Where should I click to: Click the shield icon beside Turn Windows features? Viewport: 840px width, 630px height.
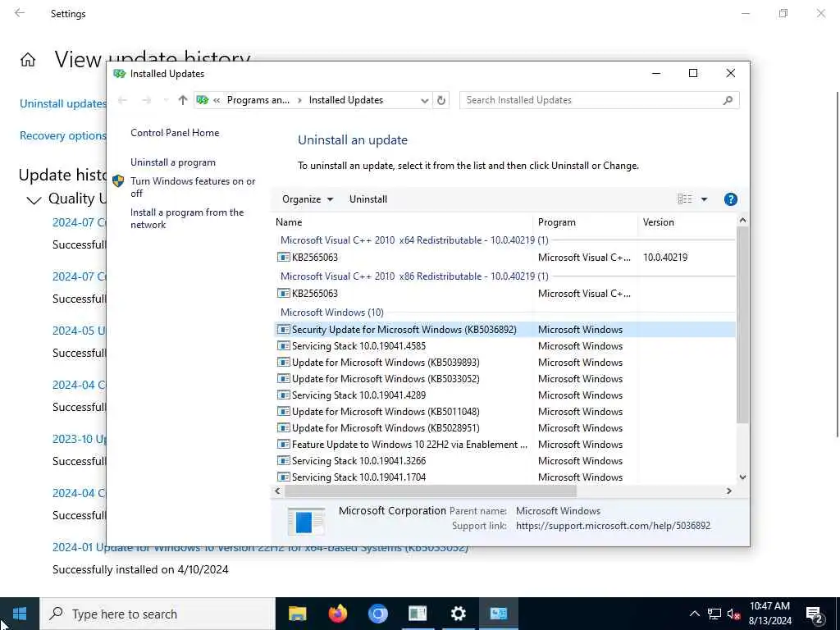point(118,181)
